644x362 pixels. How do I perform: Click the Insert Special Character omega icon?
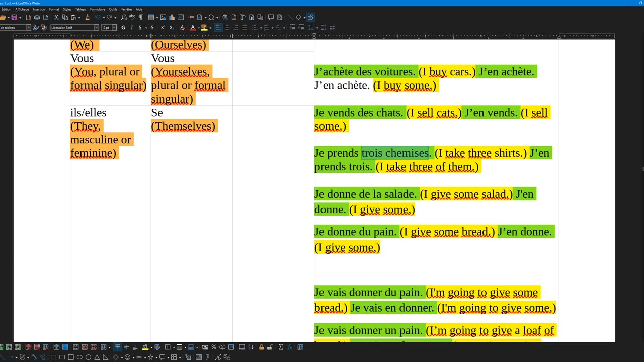[211, 17]
